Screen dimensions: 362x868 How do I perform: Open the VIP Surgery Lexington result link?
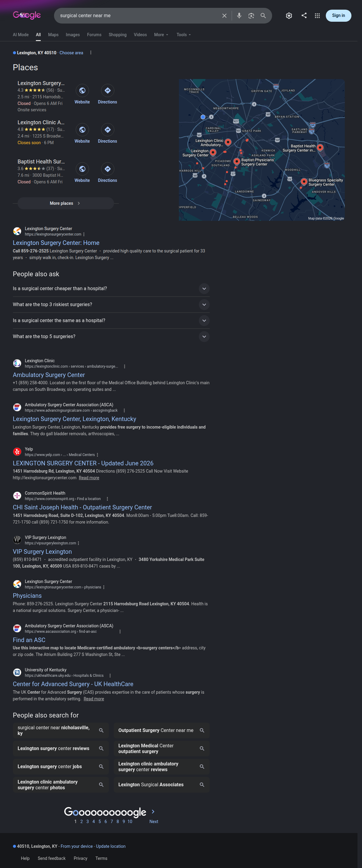pos(42,552)
